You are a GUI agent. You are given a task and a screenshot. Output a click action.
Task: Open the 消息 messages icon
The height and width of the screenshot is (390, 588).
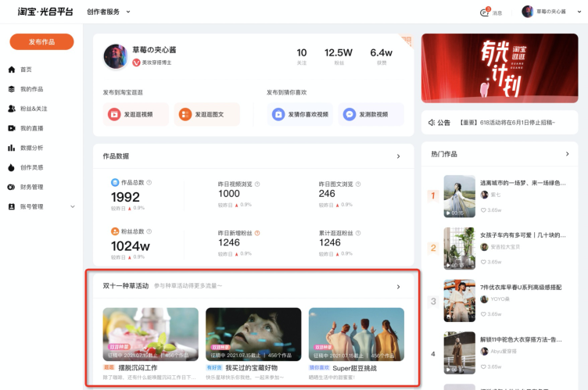[485, 13]
